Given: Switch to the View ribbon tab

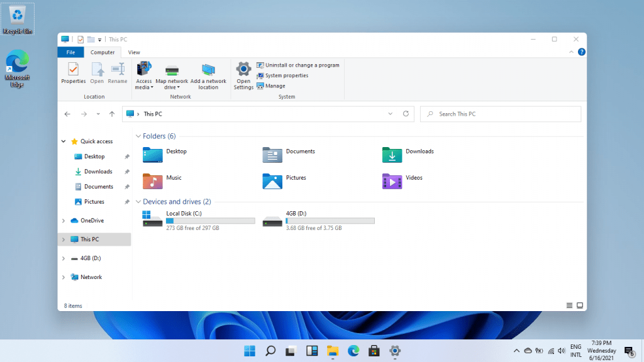Looking at the screenshot, I should pyautogui.click(x=134, y=52).
